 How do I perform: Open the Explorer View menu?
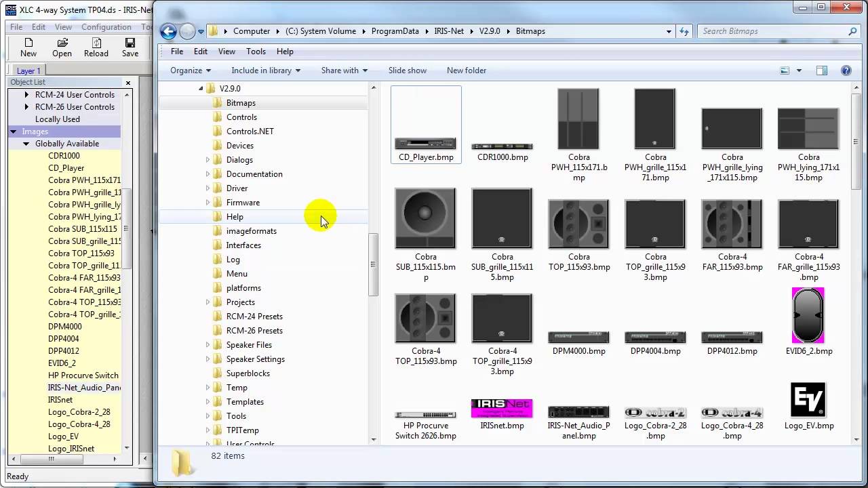[x=226, y=52]
